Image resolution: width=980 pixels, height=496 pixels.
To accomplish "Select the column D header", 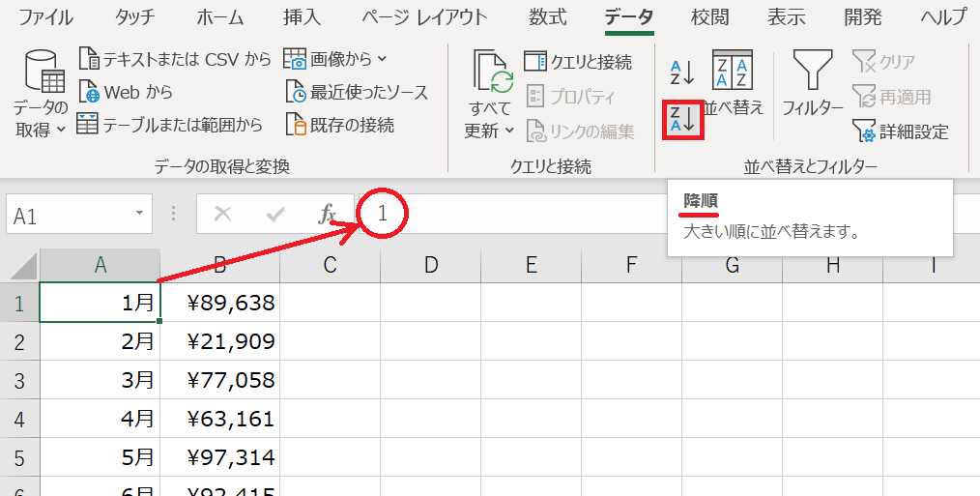I will (430, 264).
